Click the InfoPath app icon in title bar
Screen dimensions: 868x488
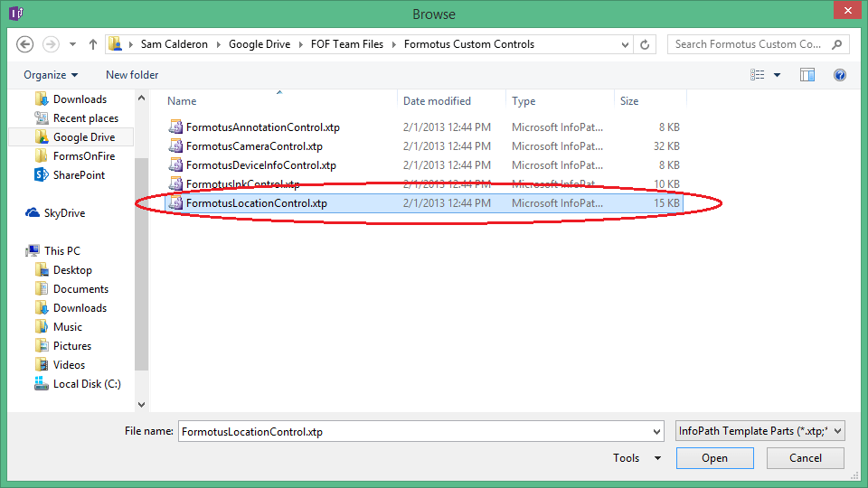click(x=16, y=13)
